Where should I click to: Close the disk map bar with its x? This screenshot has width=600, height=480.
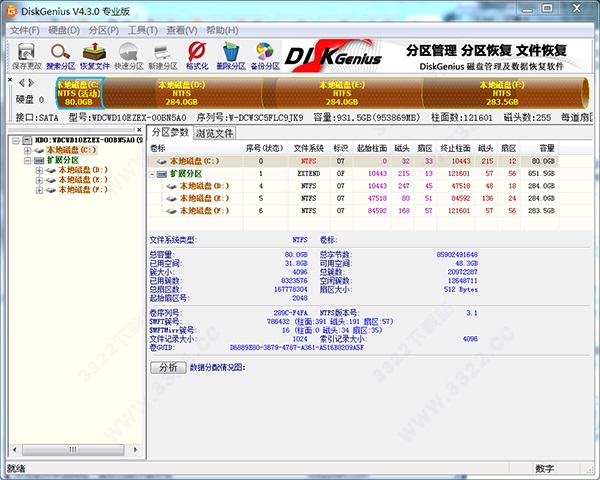[x=10, y=80]
